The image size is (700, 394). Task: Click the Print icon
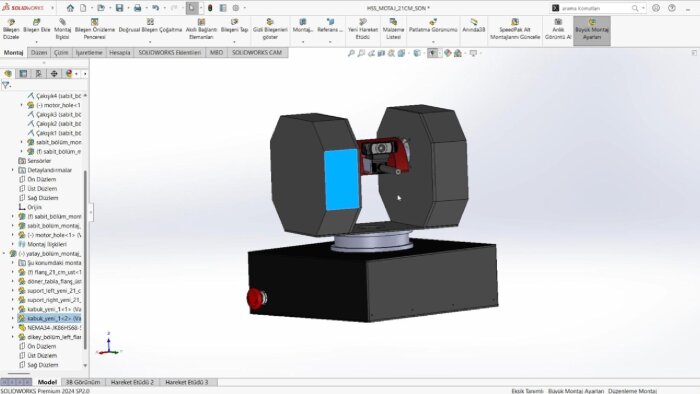[x=138, y=8]
